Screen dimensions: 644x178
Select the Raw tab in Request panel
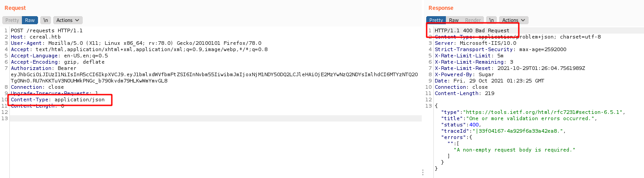coord(30,20)
